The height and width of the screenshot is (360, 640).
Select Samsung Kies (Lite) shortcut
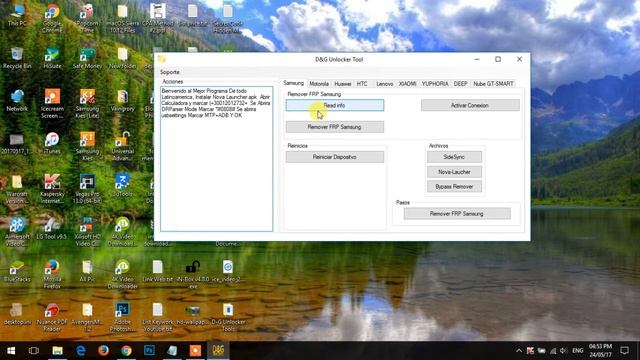[87, 104]
